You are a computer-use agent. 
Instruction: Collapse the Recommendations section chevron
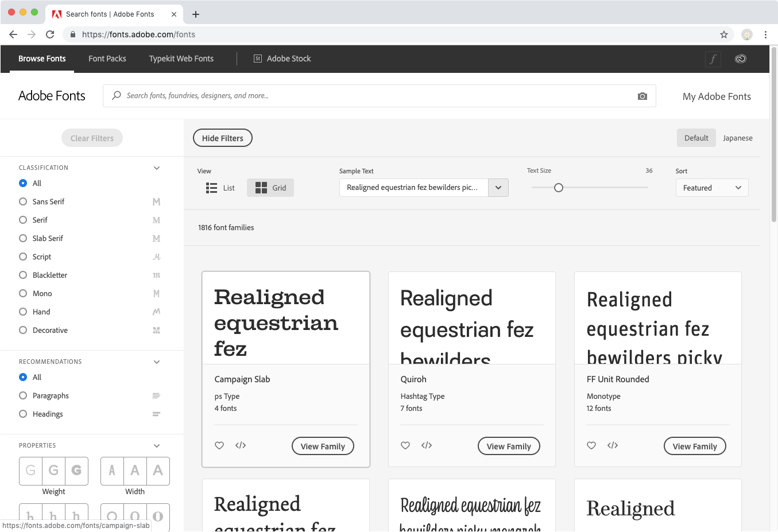[x=157, y=362]
